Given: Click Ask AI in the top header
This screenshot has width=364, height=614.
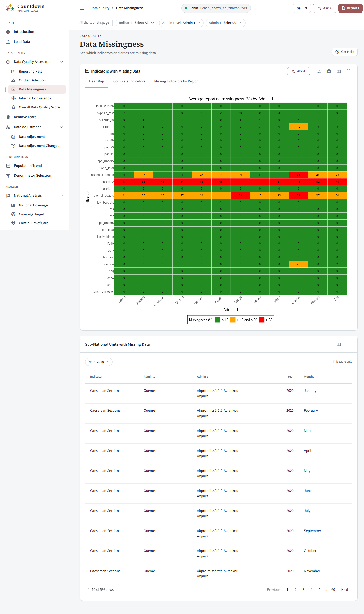Looking at the screenshot, I should [325, 8].
